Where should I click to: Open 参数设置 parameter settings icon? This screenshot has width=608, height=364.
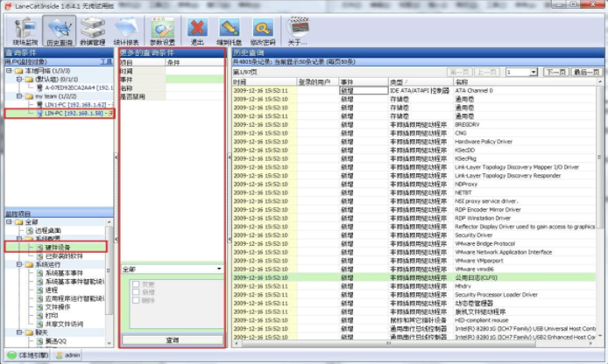163,30
